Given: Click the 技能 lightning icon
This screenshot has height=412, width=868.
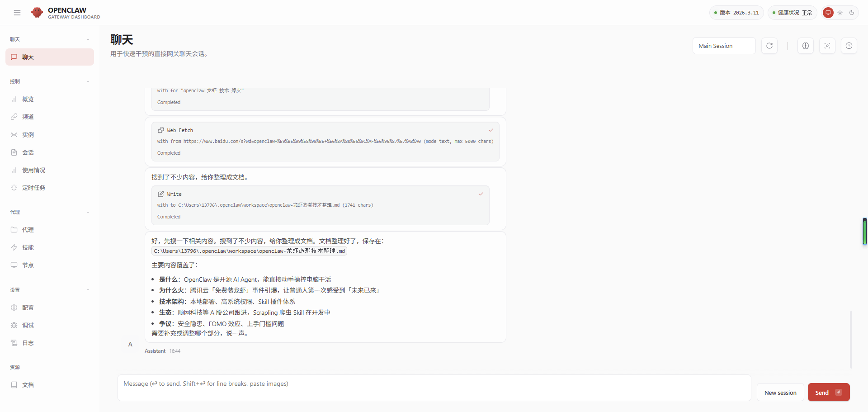Looking at the screenshot, I should pyautogui.click(x=14, y=247).
